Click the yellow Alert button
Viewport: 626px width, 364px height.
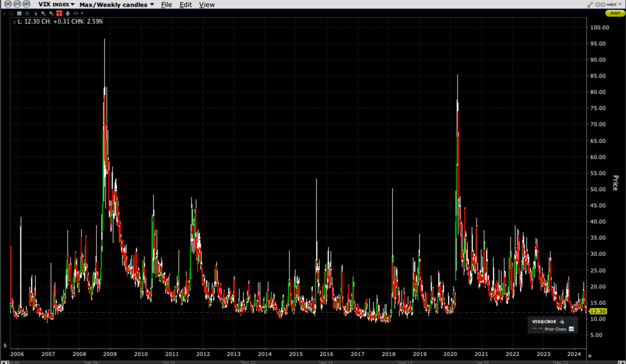615,13
